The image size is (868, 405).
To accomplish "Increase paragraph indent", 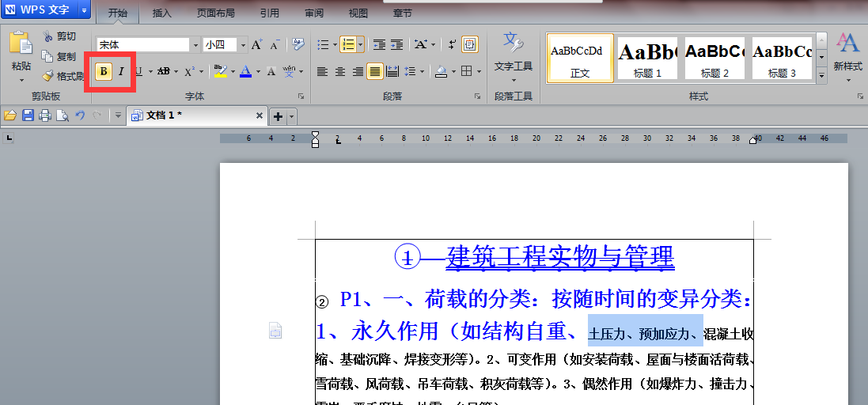I will [x=397, y=45].
